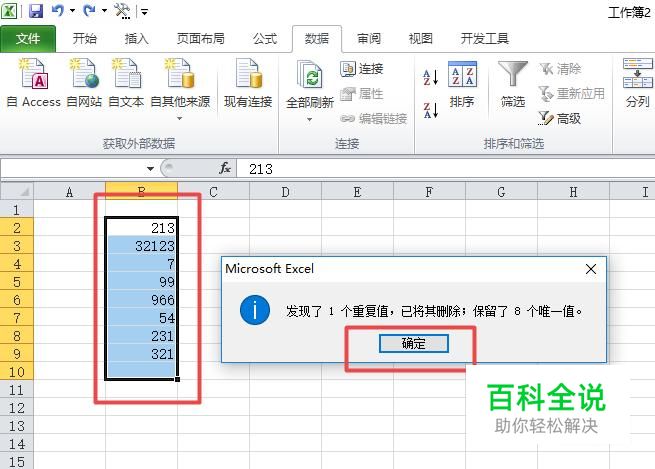Click cell containing 99
Image resolution: width=655 pixels, height=469 pixels.
click(142, 281)
